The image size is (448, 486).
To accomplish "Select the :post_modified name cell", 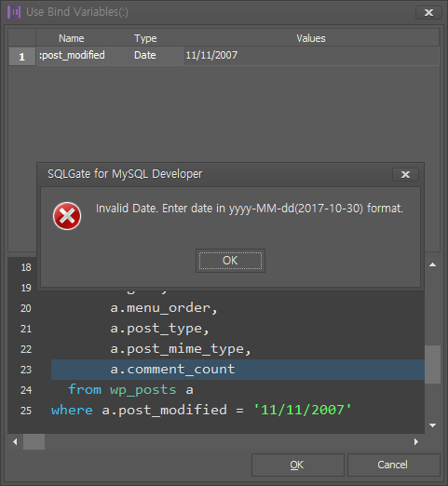I will click(x=72, y=56).
